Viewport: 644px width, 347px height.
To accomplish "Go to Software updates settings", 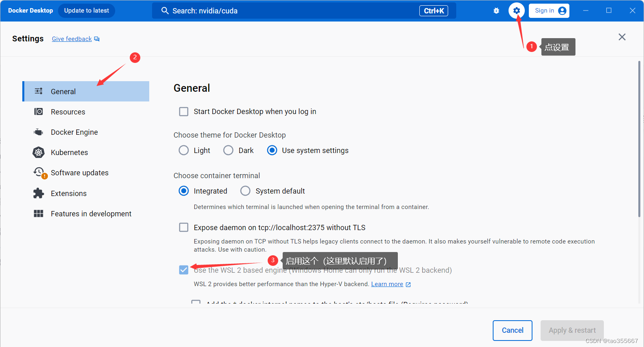I will coord(86,173).
